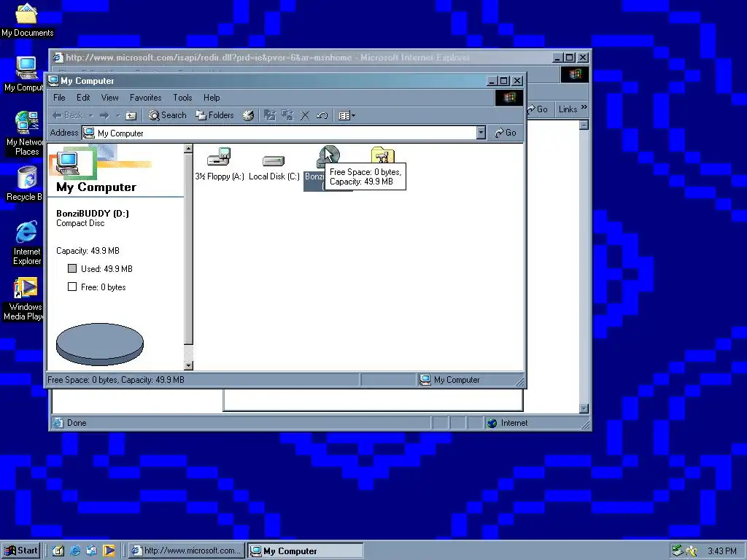Click the Compact Disc label in info pane
The image size is (747, 560).
click(80, 223)
